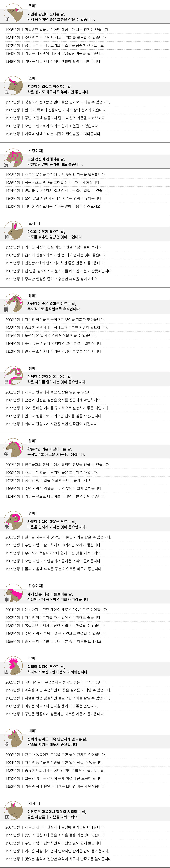Click the rabbit zodiac icon
Screen dimensions: 170x868
tap(13, 230)
